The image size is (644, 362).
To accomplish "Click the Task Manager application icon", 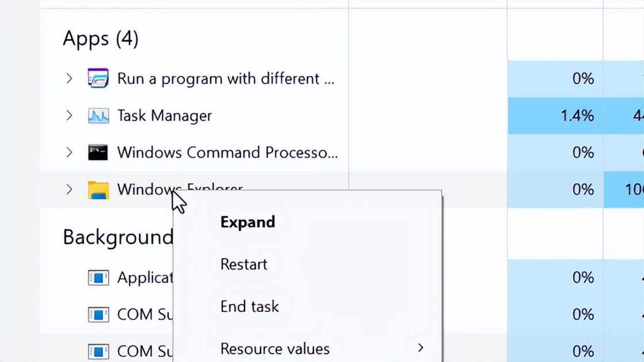I will 98,115.
